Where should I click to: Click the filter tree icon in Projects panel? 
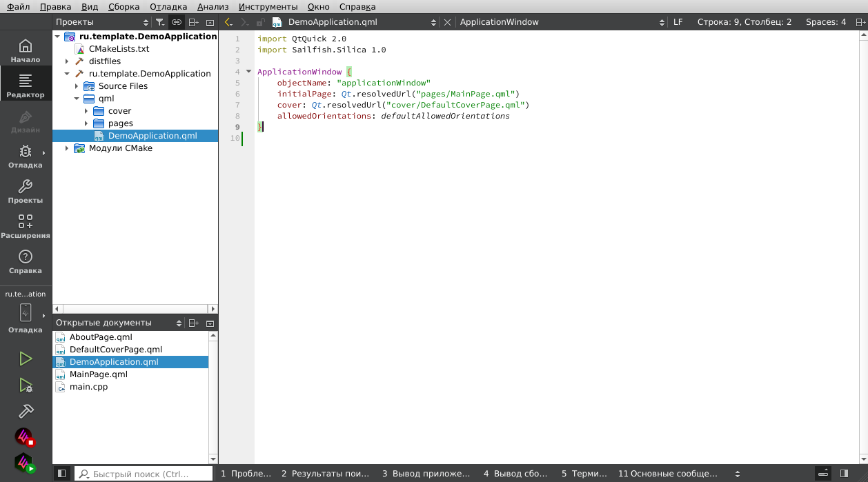[x=160, y=22]
